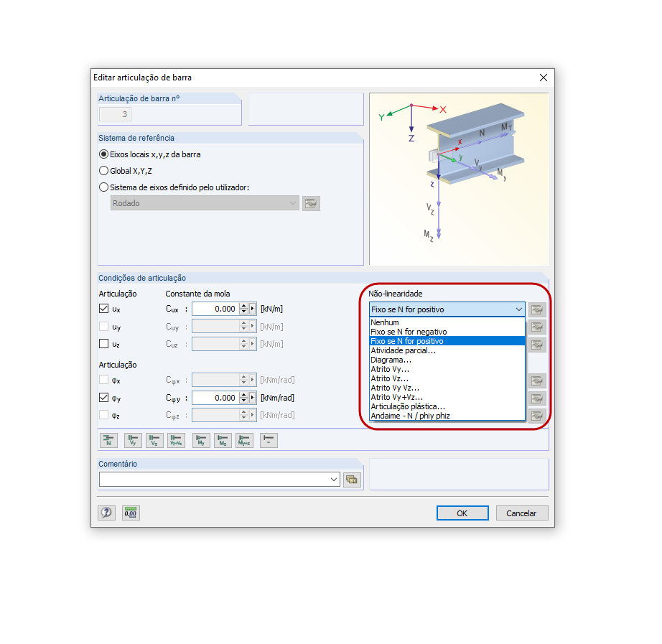Increase Cux value with spinner
The height and width of the screenshot is (644, 662).
(243, 306)
